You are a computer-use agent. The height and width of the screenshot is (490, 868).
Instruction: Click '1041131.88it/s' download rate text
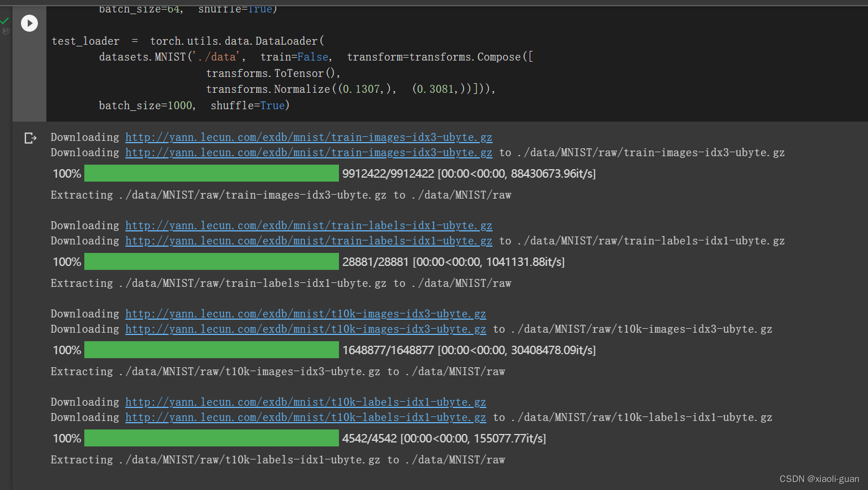(523, 262)
